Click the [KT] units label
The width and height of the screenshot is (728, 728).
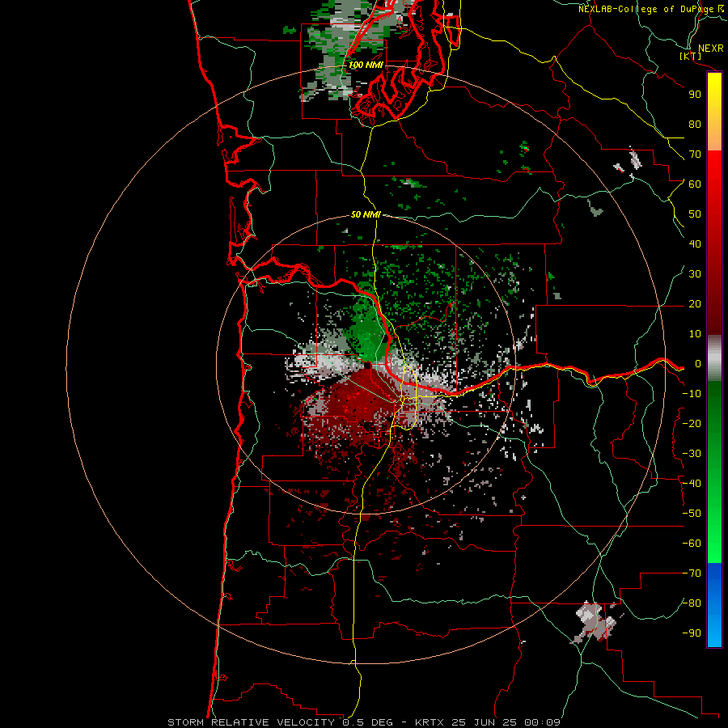click(x=691, y=56)
